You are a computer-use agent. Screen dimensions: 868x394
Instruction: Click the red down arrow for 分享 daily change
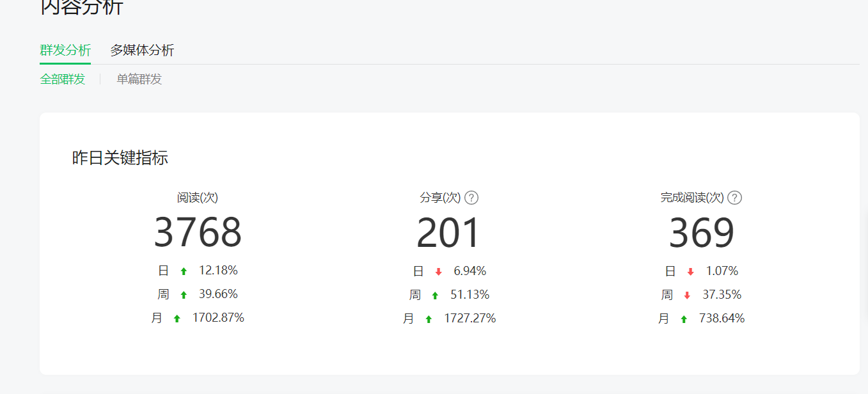438,272
